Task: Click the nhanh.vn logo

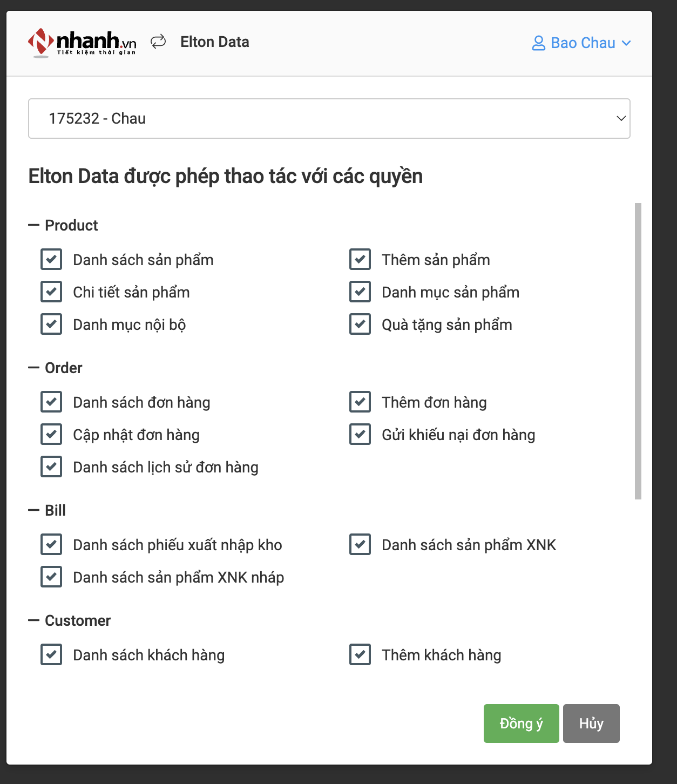Action: 81,42
